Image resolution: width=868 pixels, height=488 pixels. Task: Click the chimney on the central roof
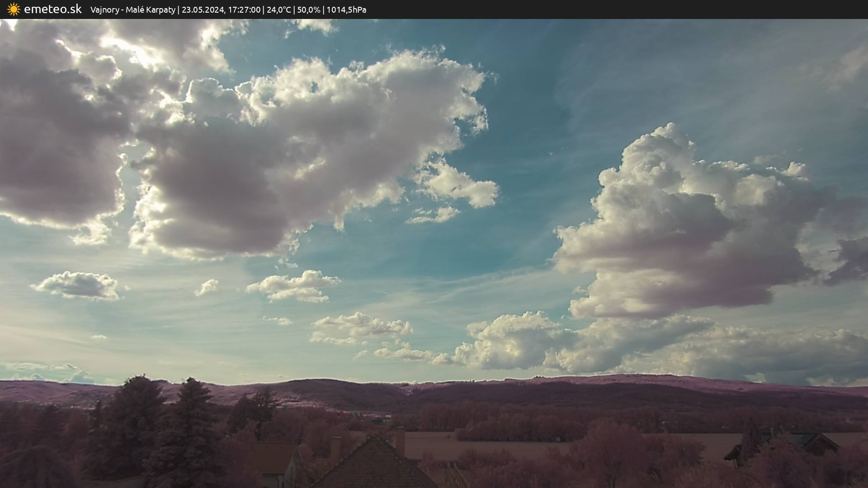(x=401, y=441)
